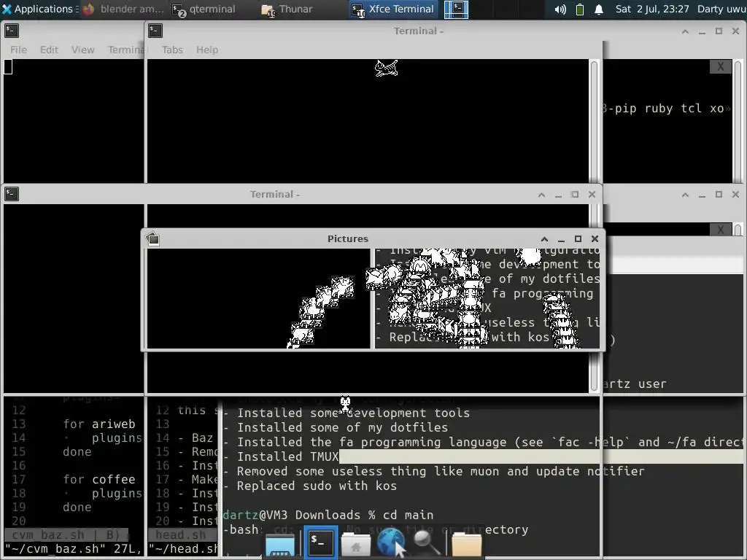This screenshot has height=560, width=747.
Task: Click the Pictures window title bar
Action: 348,238
